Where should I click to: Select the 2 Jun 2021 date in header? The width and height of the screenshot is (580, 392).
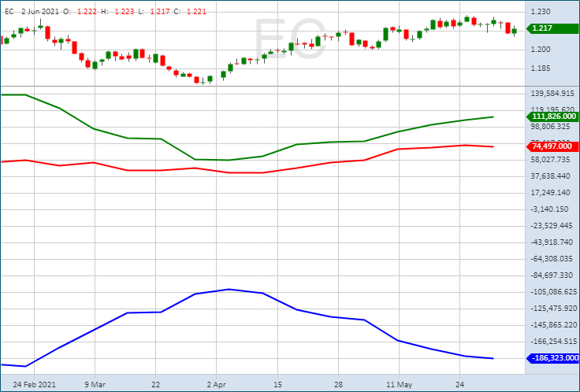coord(40,12)
